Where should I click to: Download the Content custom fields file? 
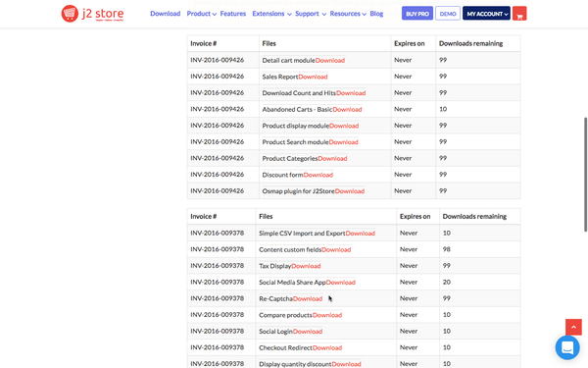click(x=336, y=249)
